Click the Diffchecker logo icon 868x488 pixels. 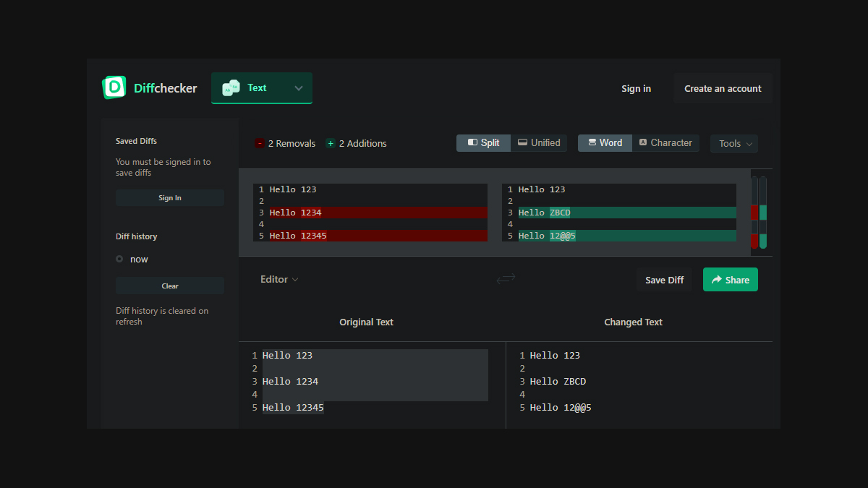tap(114, 87)
